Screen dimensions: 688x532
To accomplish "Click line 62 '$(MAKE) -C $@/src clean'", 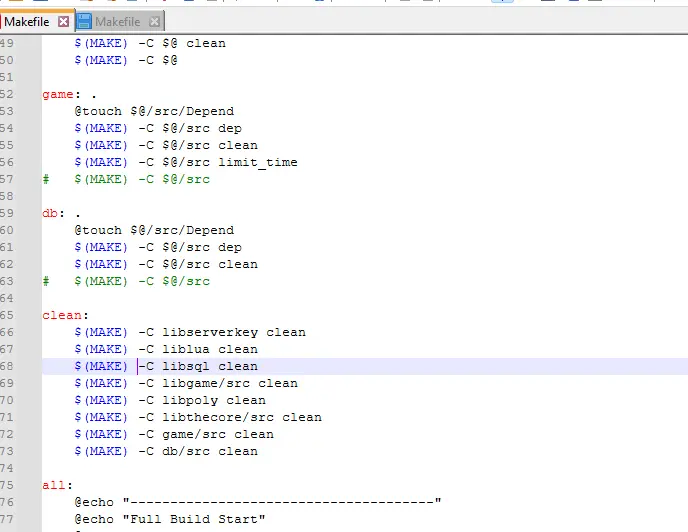I will (x=166, y=264).
